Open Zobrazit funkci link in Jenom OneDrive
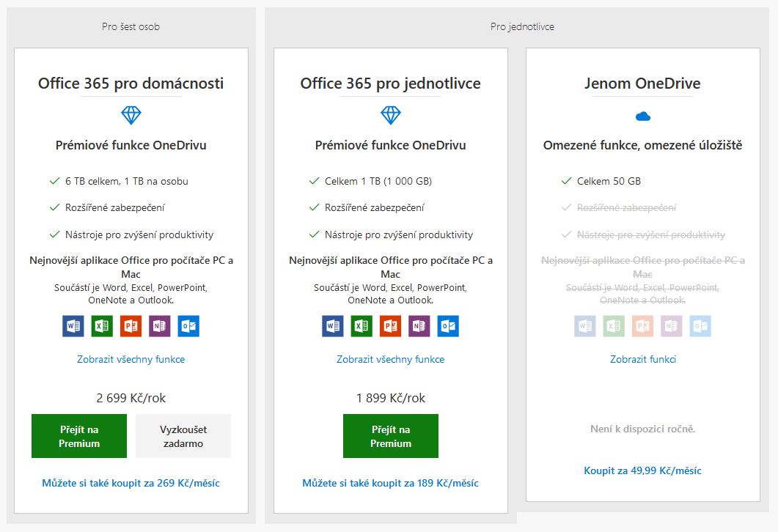Viewport: 778px width, 532px height. [642, 359]
